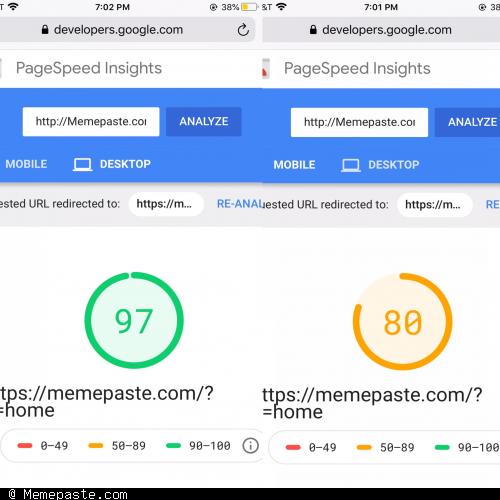Tap the padlock icon in right address bar
The width and height of the screenshot is (500, 500).
[x=313, y=30]
